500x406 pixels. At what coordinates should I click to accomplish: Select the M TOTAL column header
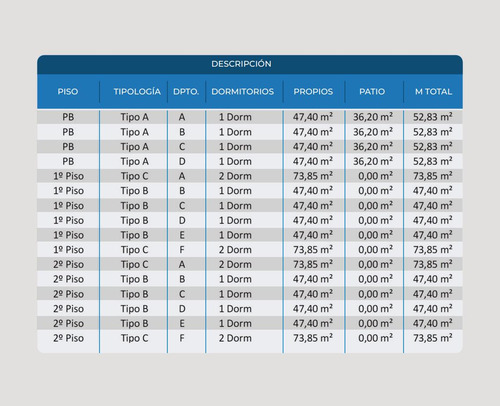click(x=433, y=91)
